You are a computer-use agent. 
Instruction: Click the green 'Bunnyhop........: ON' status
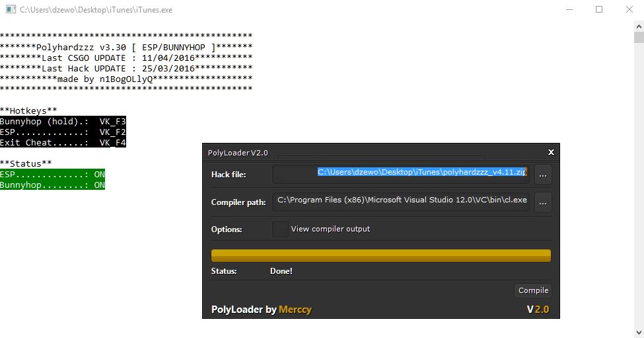coord(53,185)
